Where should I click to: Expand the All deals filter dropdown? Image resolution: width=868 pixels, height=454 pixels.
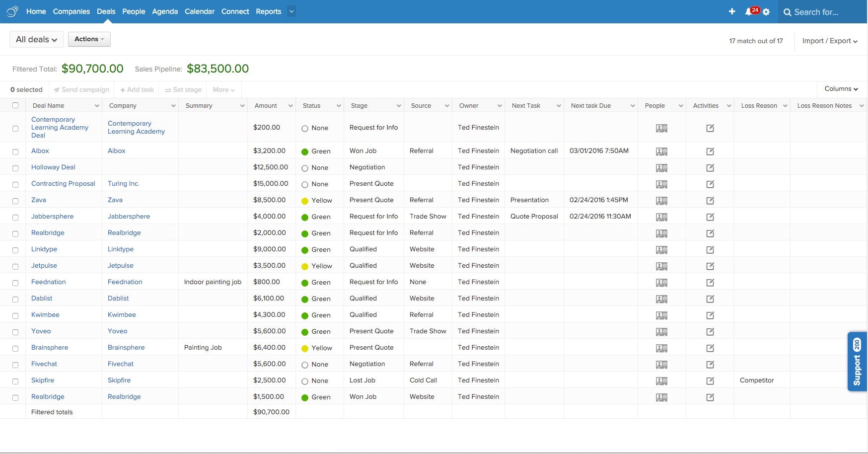pyautogui.click(x=37, y=39)
